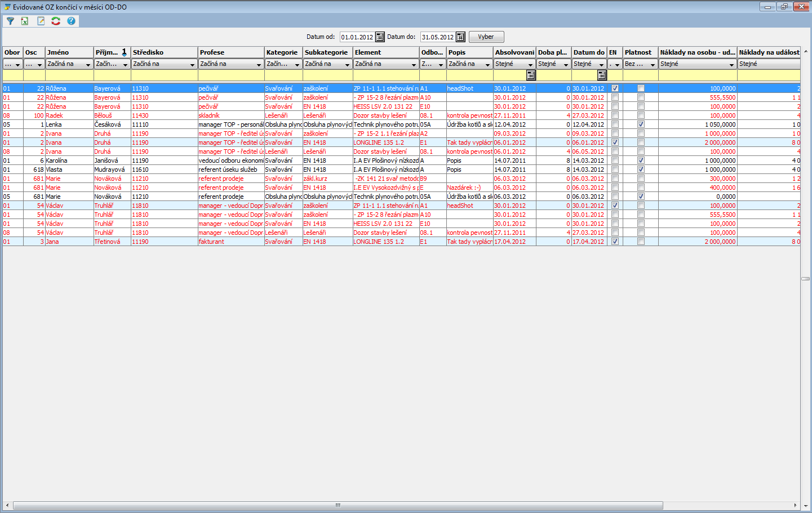Sort by the Kategorie column header
The image size is (812, 513).
pos(283,52)
